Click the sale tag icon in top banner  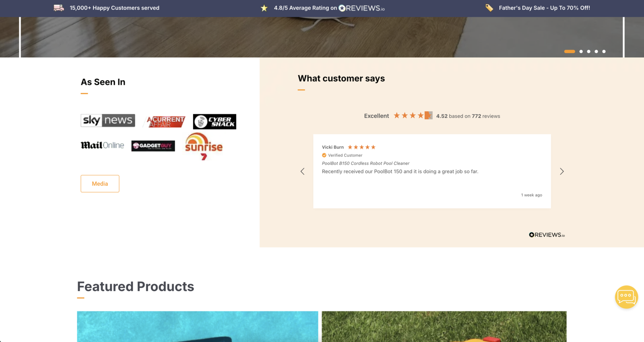click(x=489, y=8)
